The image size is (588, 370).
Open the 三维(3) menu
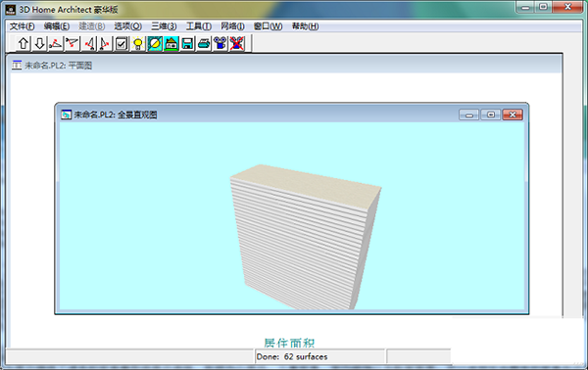click(164, 26)
